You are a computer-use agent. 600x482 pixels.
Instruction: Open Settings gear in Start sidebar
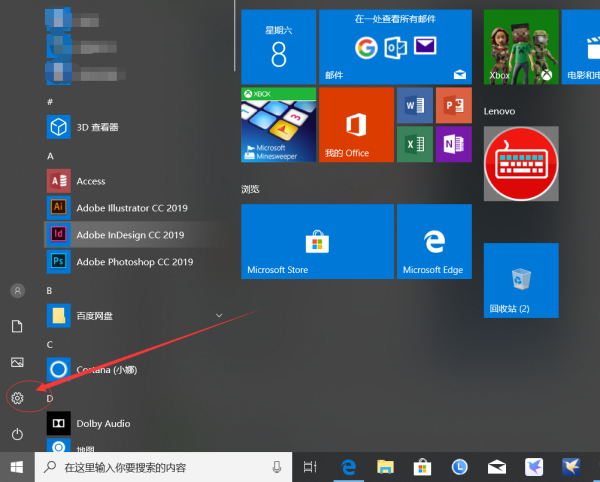point(17,398)
